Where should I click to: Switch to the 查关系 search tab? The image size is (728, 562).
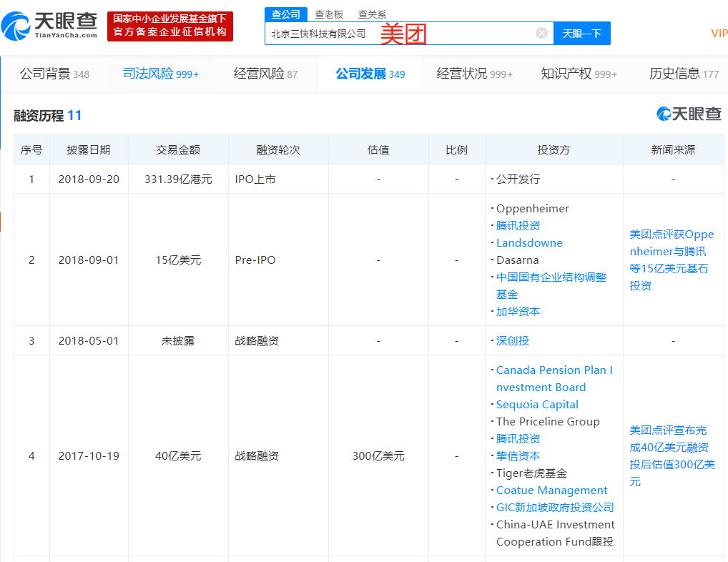pos(372,14)
